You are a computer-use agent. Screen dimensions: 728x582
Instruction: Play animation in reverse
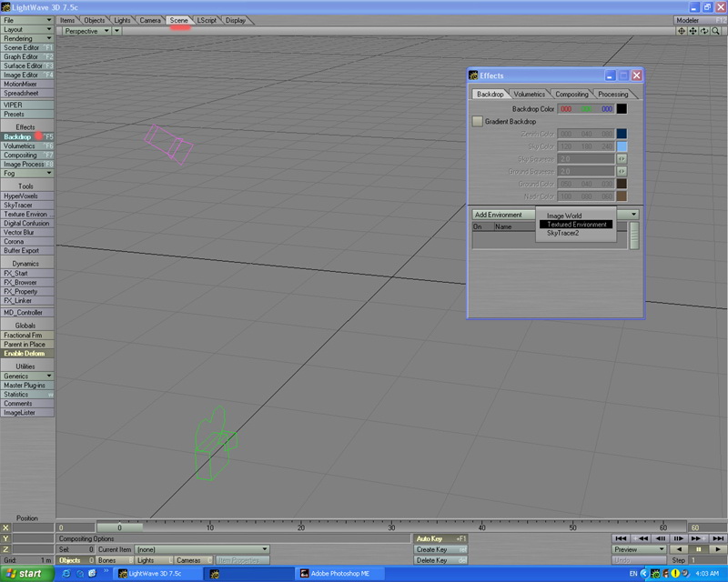[x=679, y=549]
